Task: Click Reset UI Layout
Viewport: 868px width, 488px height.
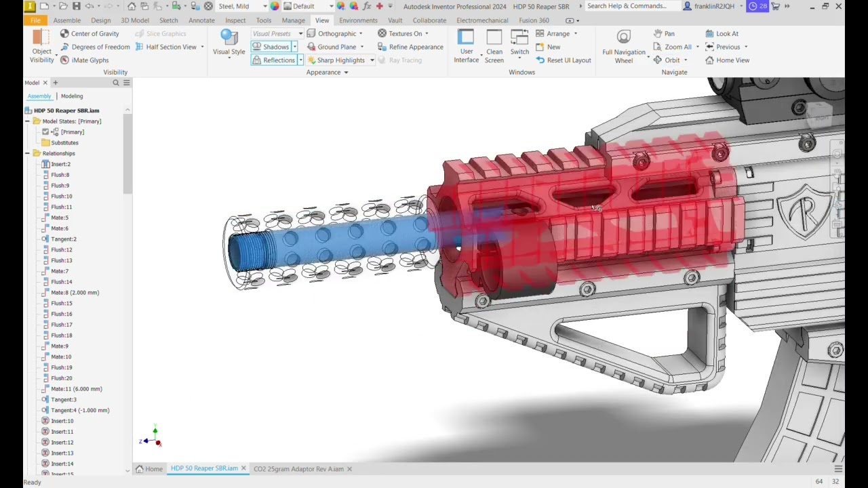Action: click(564, 60)
